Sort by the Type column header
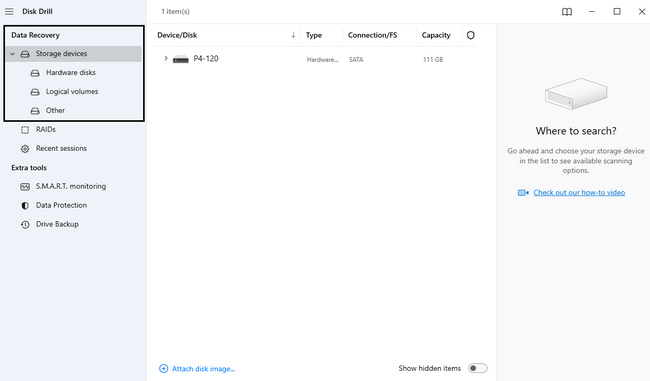This screenshot has width=650, height=381. 314,35
